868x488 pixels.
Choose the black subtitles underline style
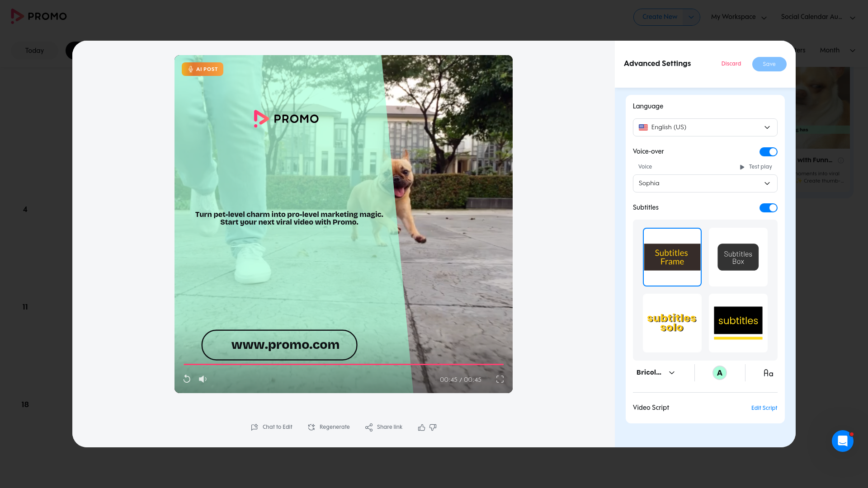[738, 323]
